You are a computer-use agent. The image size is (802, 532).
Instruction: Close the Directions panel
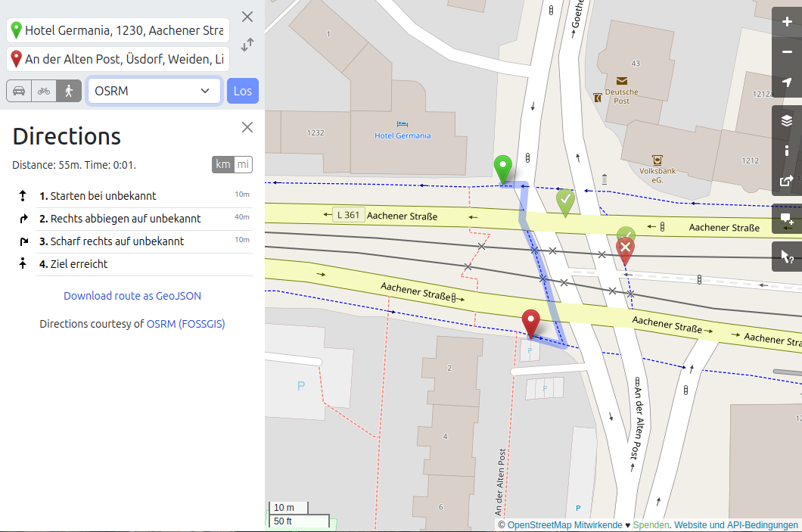[x=247, y=127]
